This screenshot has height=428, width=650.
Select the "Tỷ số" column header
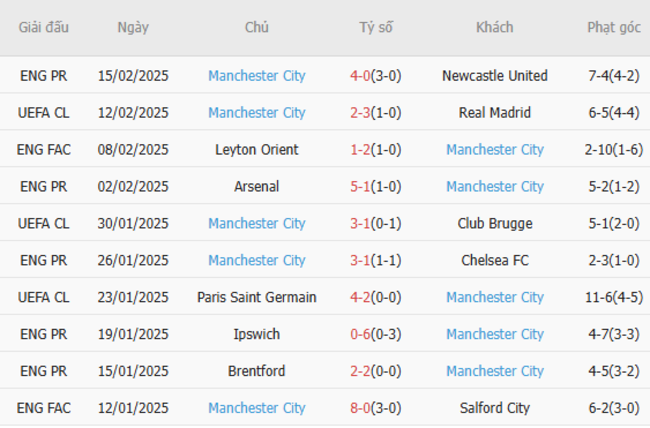click(376, 28)
